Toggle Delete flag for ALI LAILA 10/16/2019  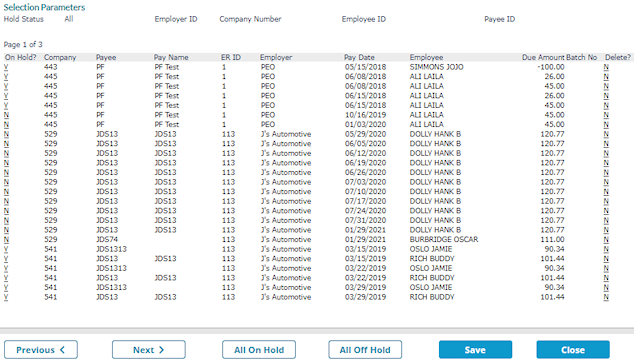(606, 115)
